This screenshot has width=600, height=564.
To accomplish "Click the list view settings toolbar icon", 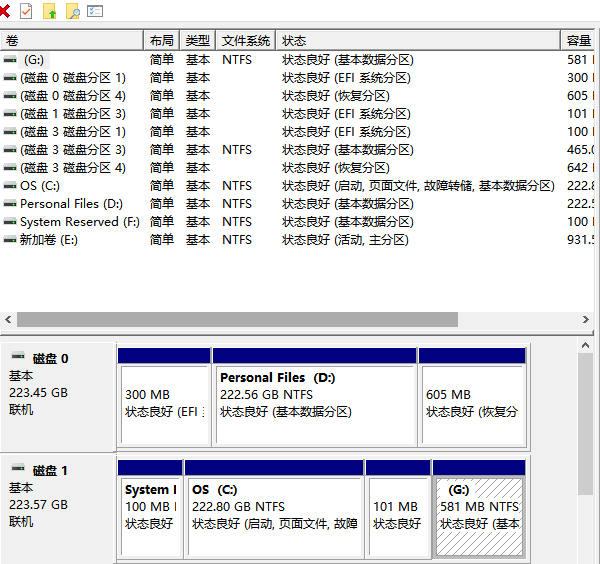I will (95, 11).
